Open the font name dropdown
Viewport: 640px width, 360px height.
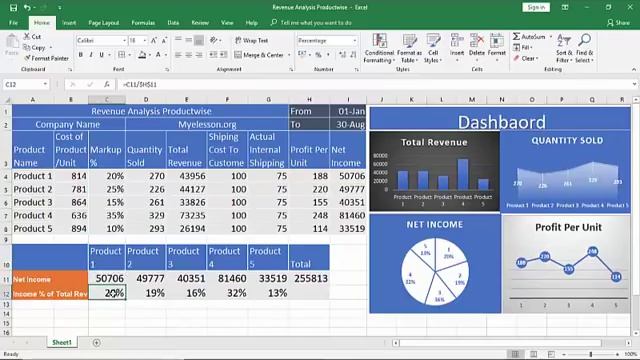(124, 40)
